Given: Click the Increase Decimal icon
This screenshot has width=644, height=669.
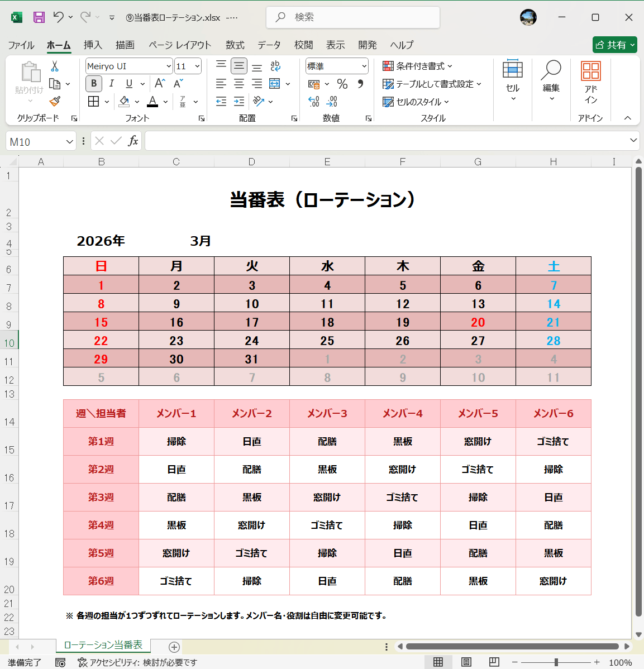Looking at the screenshot, I should [314, 102].
